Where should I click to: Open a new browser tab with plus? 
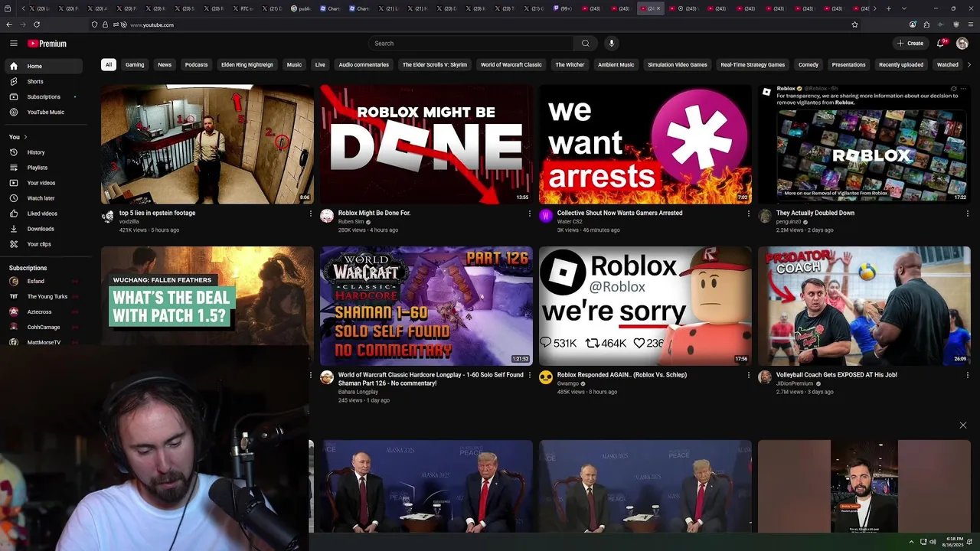888,8
